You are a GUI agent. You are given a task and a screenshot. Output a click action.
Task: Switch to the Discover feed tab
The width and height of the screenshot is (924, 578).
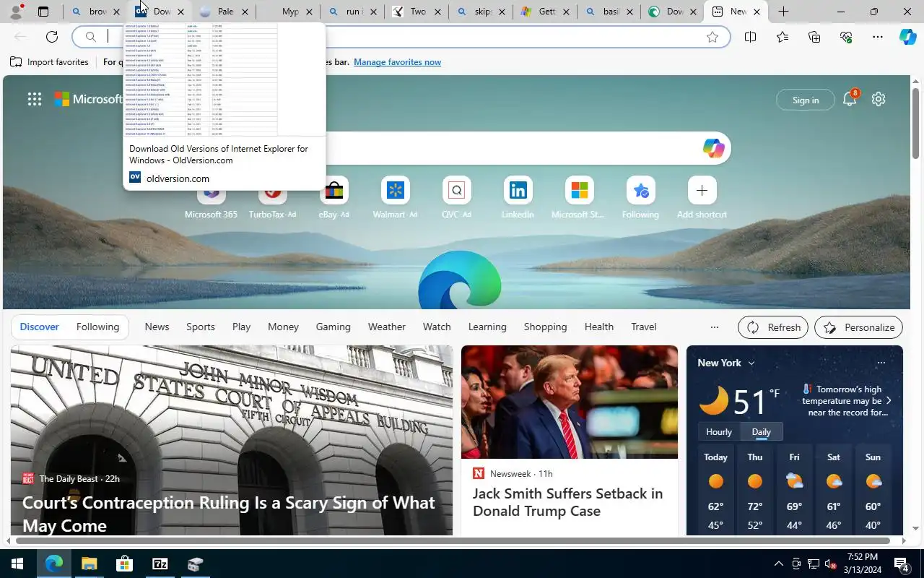tap(39, 327)
